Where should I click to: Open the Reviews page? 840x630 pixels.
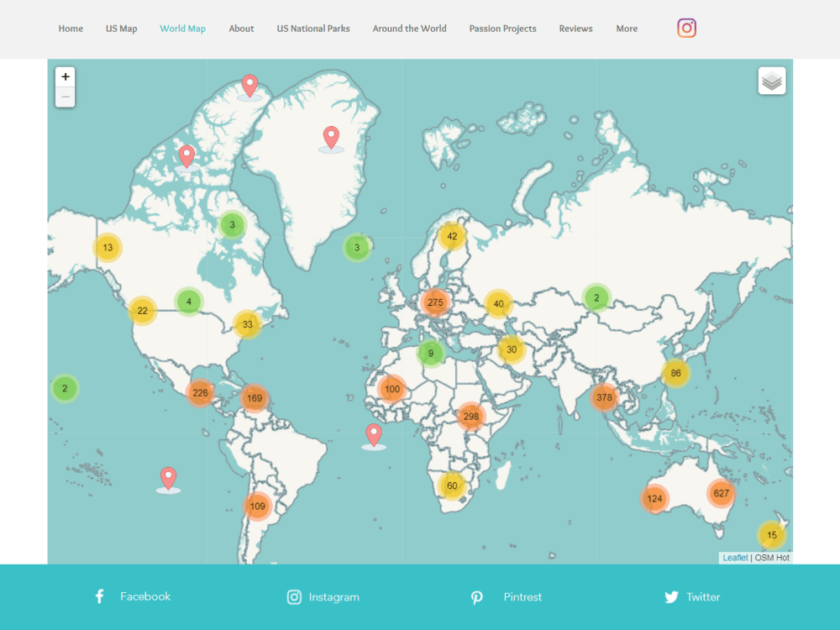[x=576, y=29]
